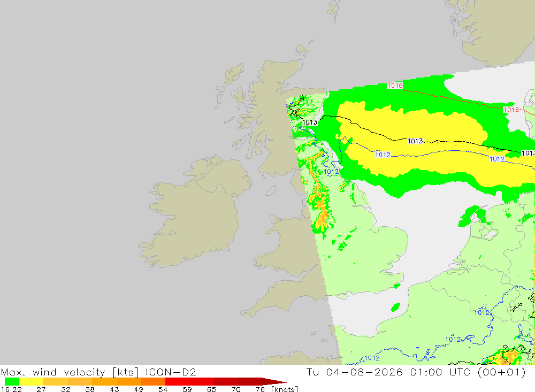This screenshot has width=535, height=392.
Task: Click the blue 1012 label next to northeast England's coast
Action: tap(331, 172)
